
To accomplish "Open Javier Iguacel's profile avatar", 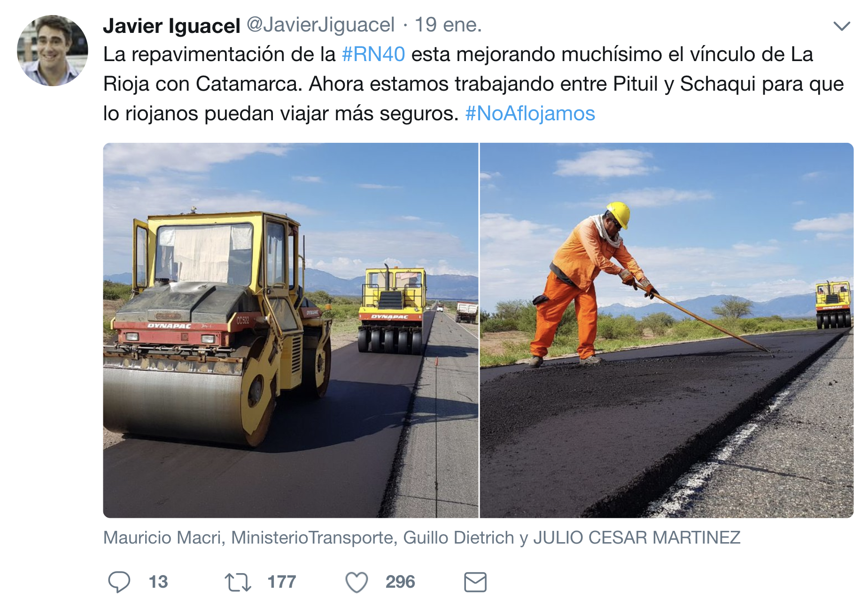I will [53, 50].
